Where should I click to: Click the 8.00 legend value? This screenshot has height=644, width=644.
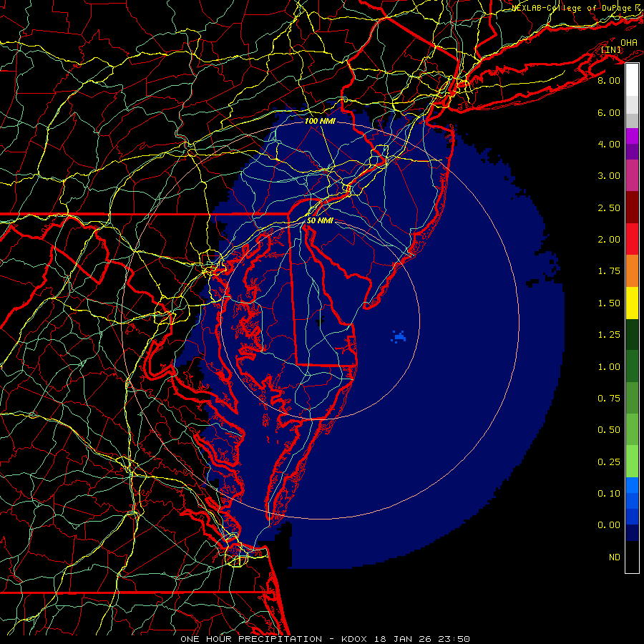[x=609, y=80]
